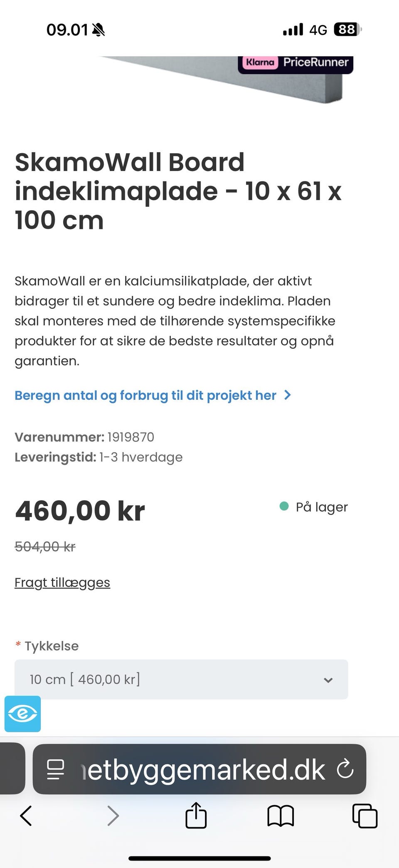Reload the page with the refresh icon
The height and width of the screenshot is (868, 399).
(345, 769)
